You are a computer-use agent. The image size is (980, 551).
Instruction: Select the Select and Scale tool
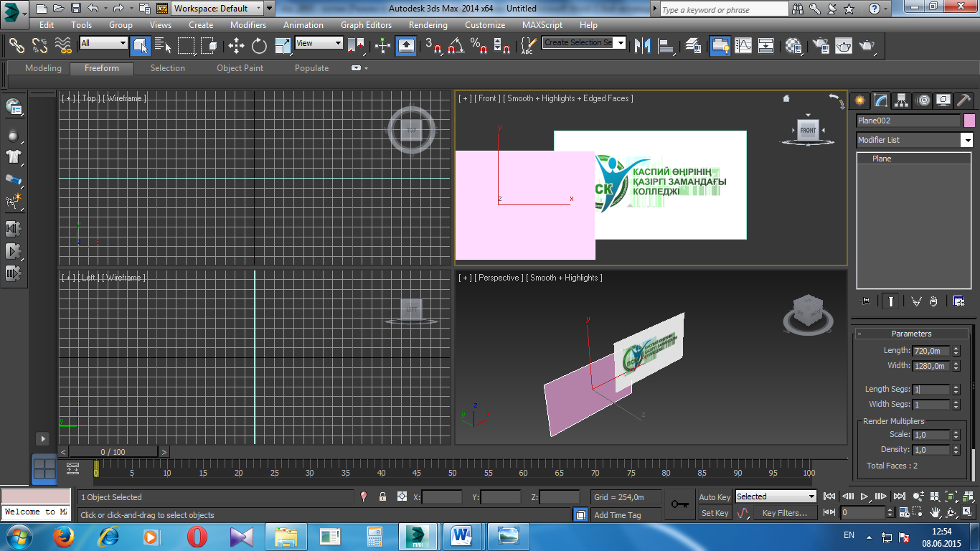(283, 45)
